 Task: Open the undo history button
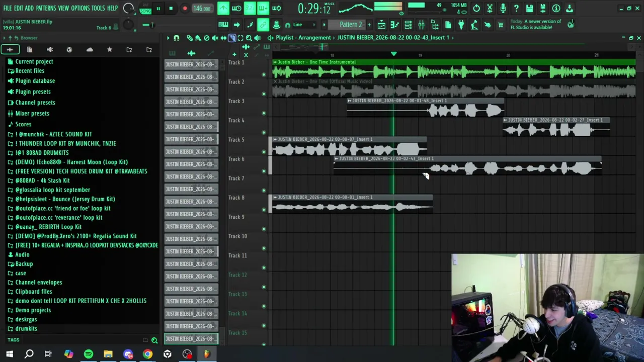click(x=476, y=9)
